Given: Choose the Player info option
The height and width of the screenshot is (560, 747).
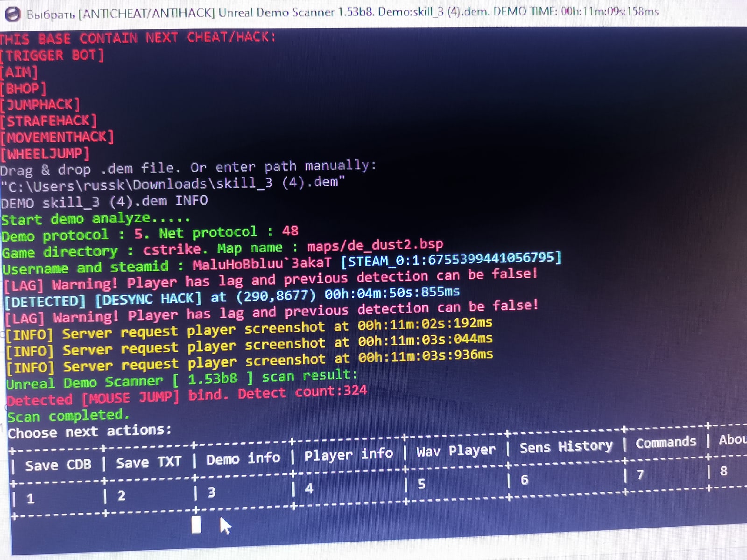Looking at the screenshot, I should coord(349,454).
